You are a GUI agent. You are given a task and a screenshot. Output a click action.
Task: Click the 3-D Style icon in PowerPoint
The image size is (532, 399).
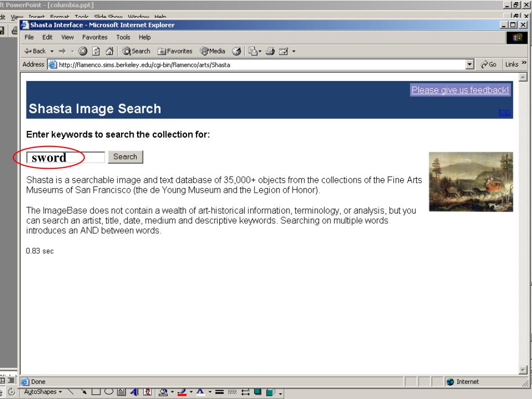click(270, 392)
